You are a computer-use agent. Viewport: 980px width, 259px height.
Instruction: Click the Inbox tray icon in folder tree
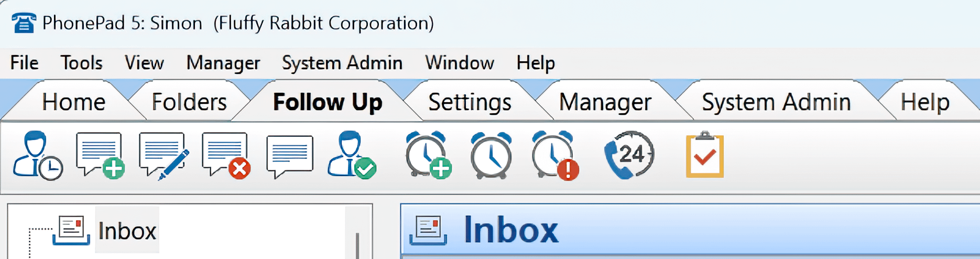71,231
